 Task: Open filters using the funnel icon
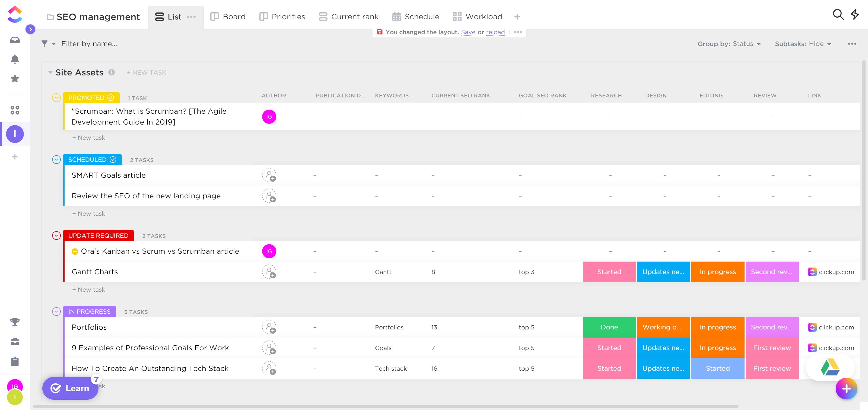click(44, 43)
